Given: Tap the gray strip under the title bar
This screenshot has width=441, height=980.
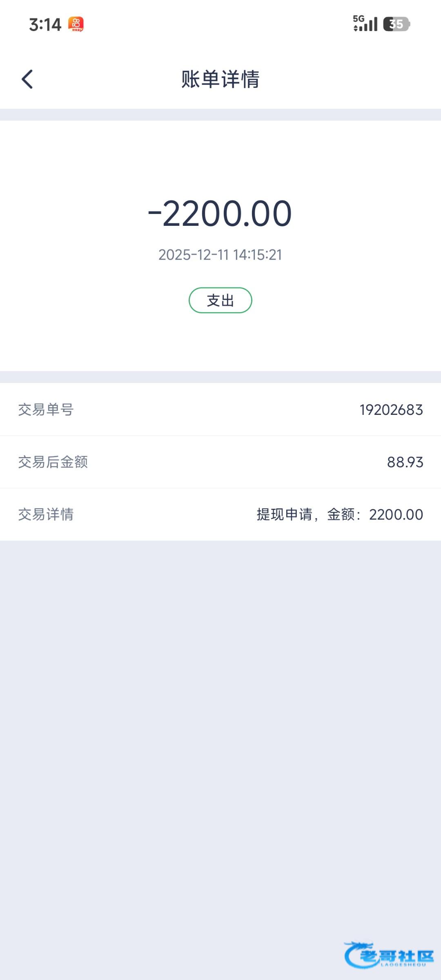Looking at the screenshot, I should tap(220, 115).
